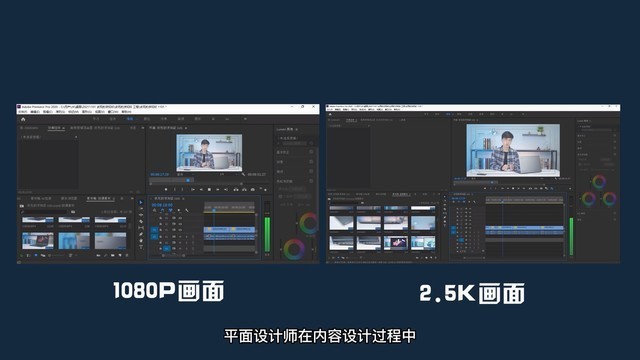The width and height of the screenshot is (640, 360).
Task: Click Go to Out in 1080P program monitor
Action: (x=226, y=189)
